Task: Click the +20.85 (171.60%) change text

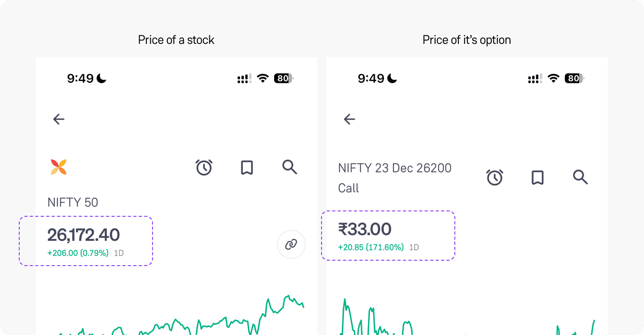Action: click(371, 247)
